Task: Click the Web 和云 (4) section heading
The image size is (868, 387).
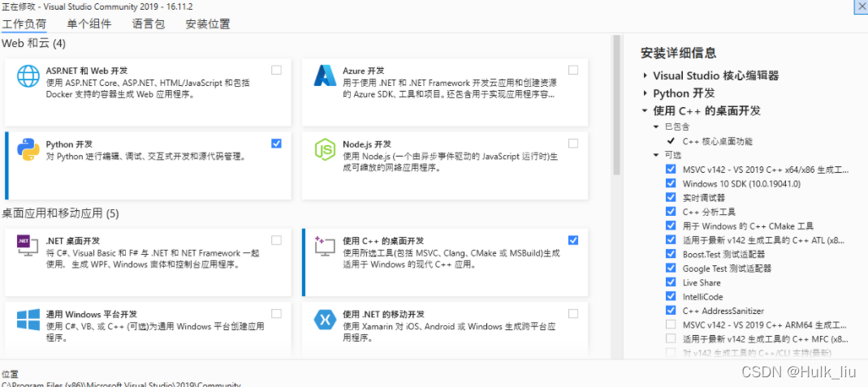Action: point(34,43)
